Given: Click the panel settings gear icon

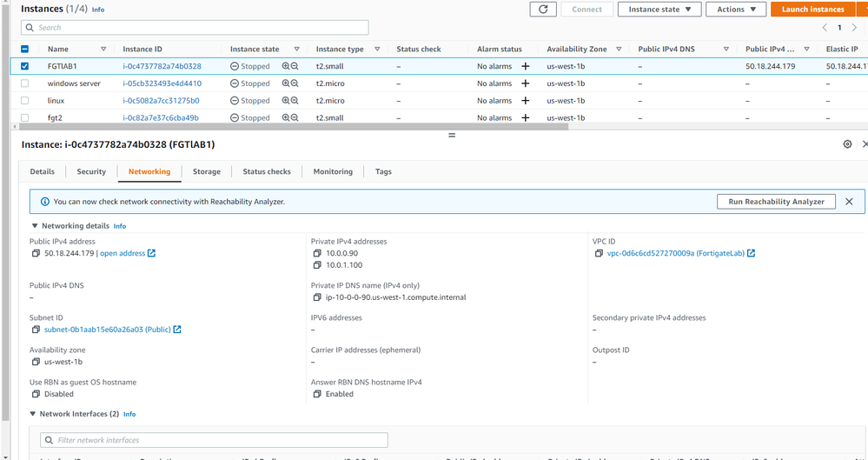Looking at the screenshot, I should pos(847,144).
